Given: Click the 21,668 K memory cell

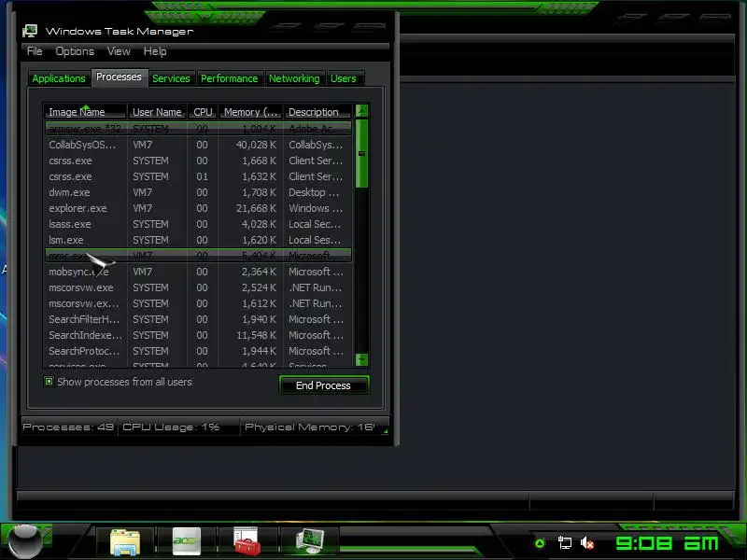Looking at the screenshot, I should 256,208.
